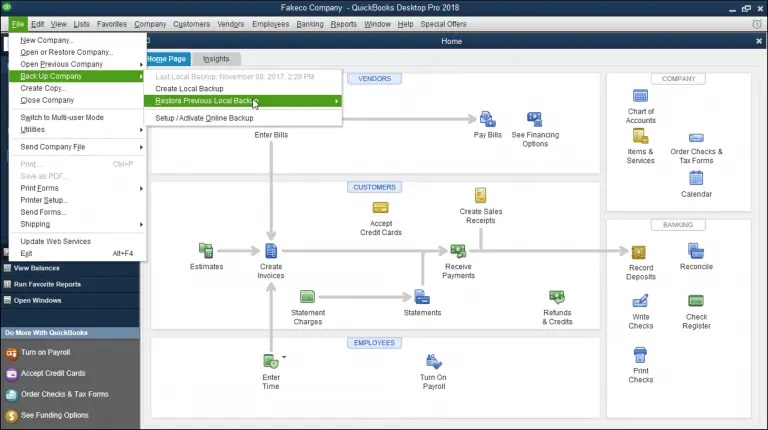Open the Enter Time dropdown arrow

[284, 357]
